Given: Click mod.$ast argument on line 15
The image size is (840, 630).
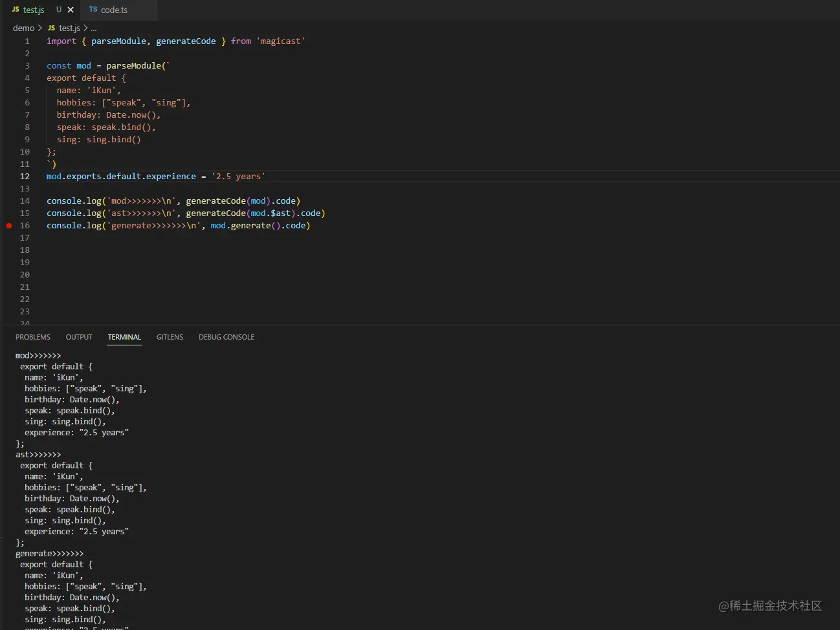Looking at the screenshot, I should click(271, 213).
